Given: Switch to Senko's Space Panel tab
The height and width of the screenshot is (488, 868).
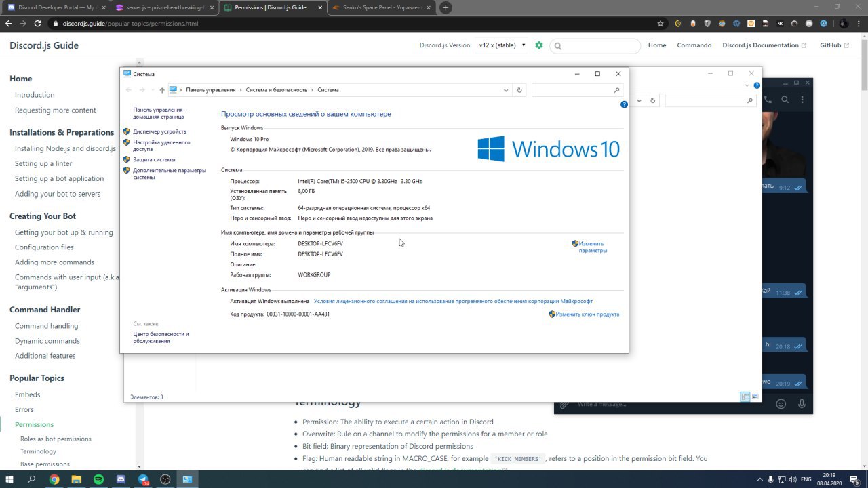Looking at the screenshot, I should click(380, 7).
